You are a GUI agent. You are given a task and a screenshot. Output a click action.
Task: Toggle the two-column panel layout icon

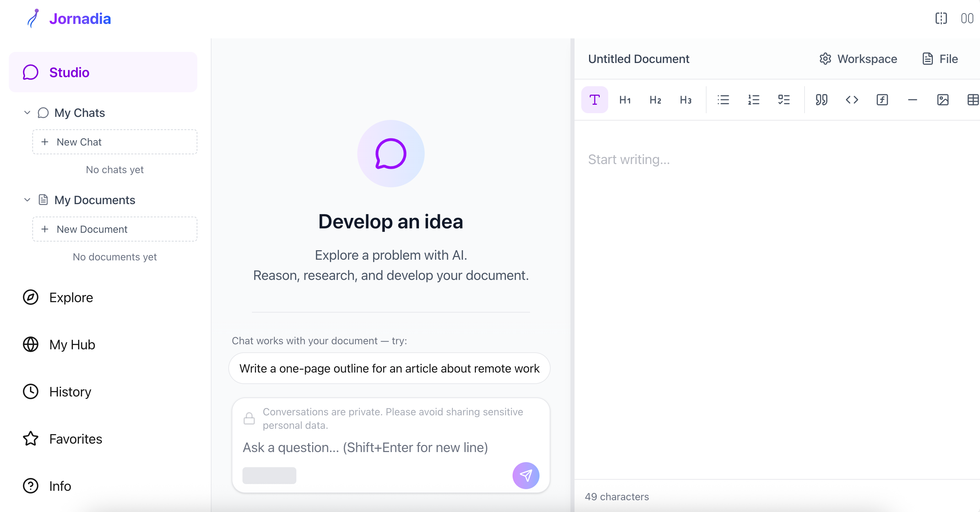tap(967, 18)
